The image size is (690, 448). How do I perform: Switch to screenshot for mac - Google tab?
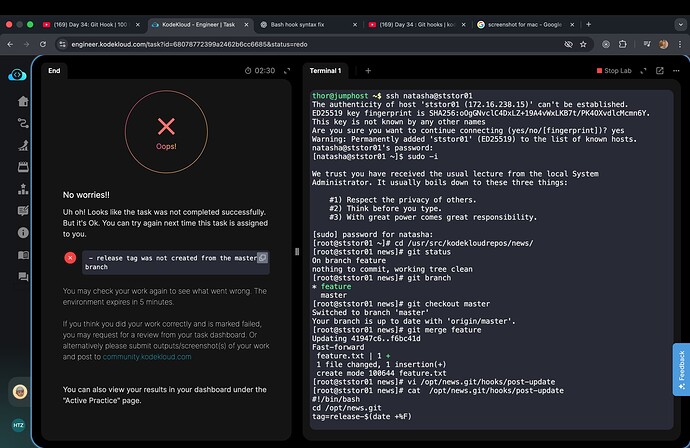pyautogui.click(x=524, y=25)
